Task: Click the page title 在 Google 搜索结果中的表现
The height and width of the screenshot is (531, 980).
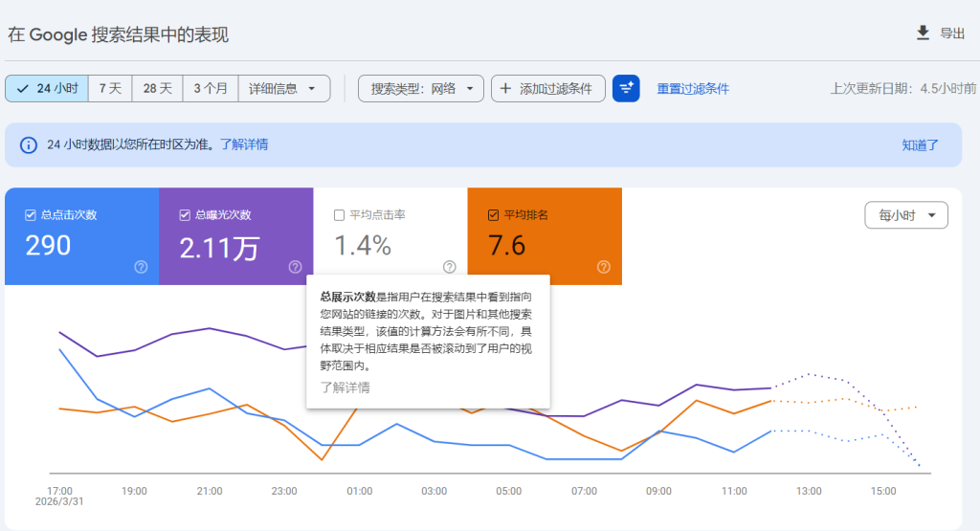Action: pyautogui.click(x=118, y=34)
